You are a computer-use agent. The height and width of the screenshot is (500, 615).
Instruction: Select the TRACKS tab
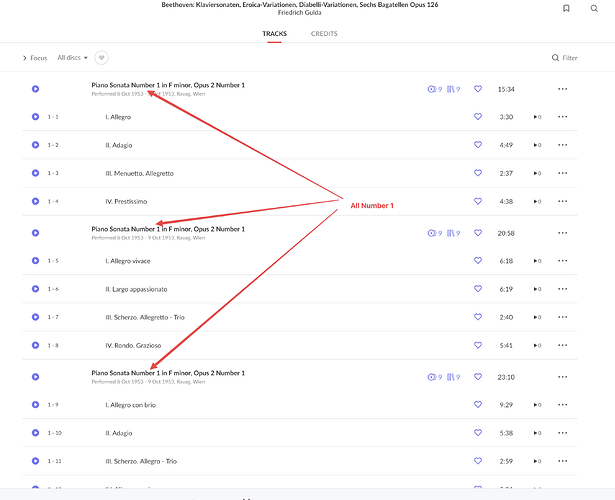[x=275, y=34]
